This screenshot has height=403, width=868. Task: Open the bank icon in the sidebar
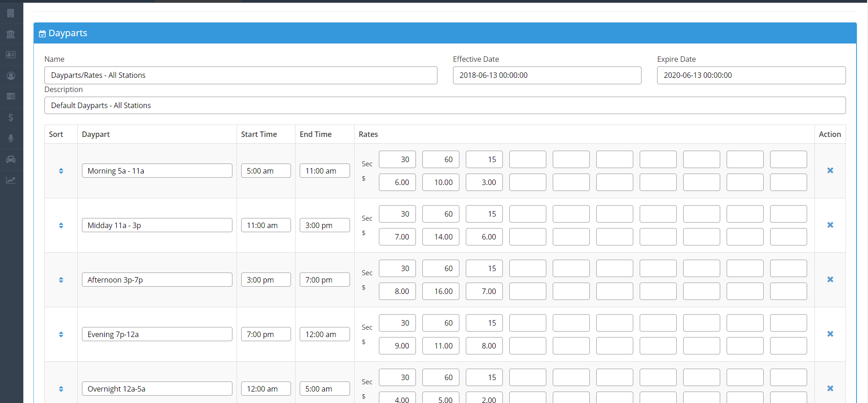click(11, 34)
